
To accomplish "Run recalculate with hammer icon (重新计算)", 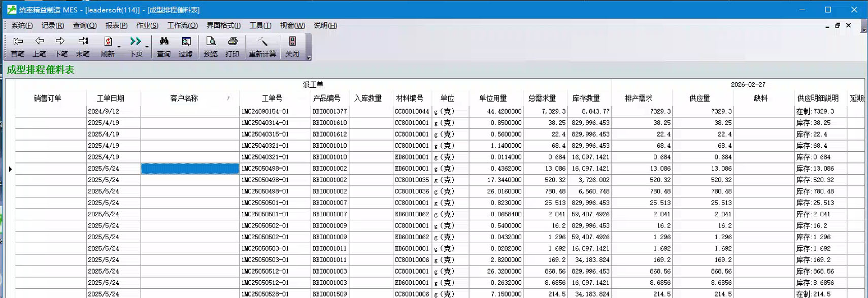I will (x=262, y=46).
